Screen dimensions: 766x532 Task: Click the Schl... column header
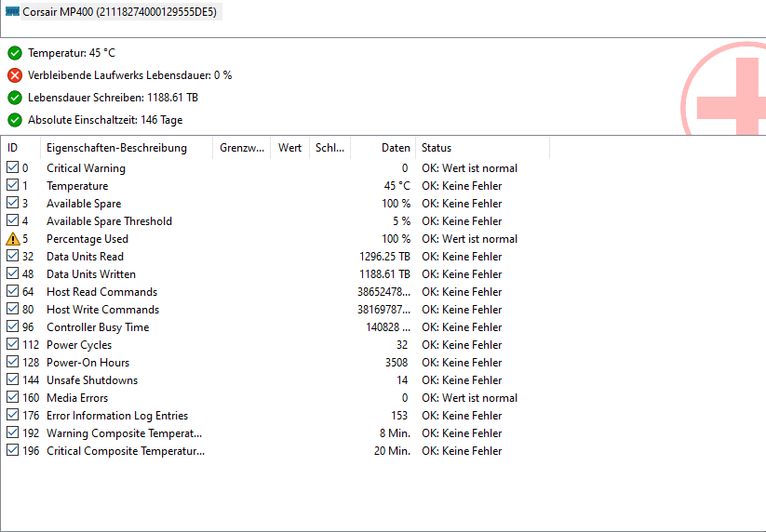[329, 148]
